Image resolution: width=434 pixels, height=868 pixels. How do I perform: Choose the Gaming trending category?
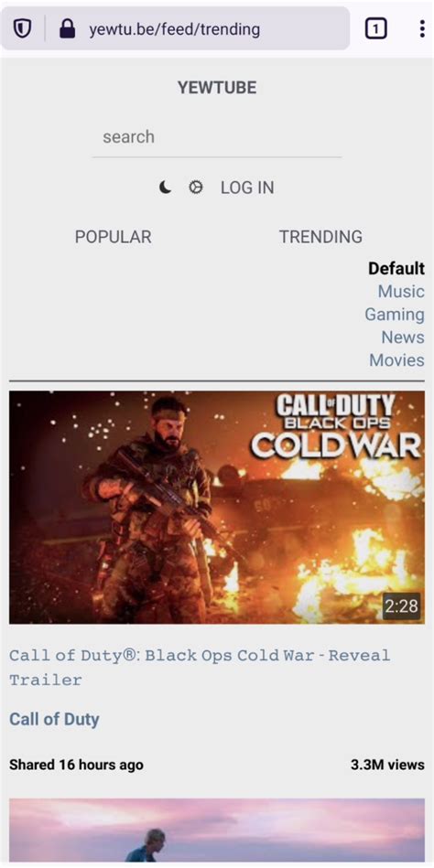[395, 314]
